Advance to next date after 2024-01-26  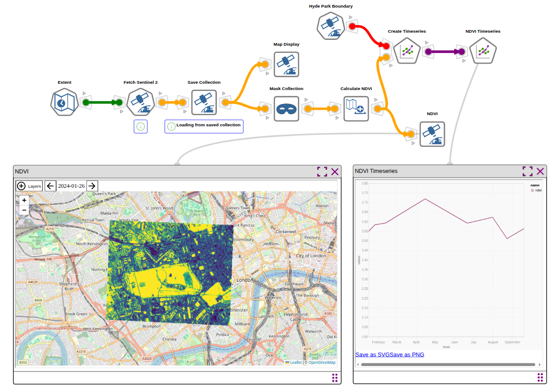tap(92, 186)
